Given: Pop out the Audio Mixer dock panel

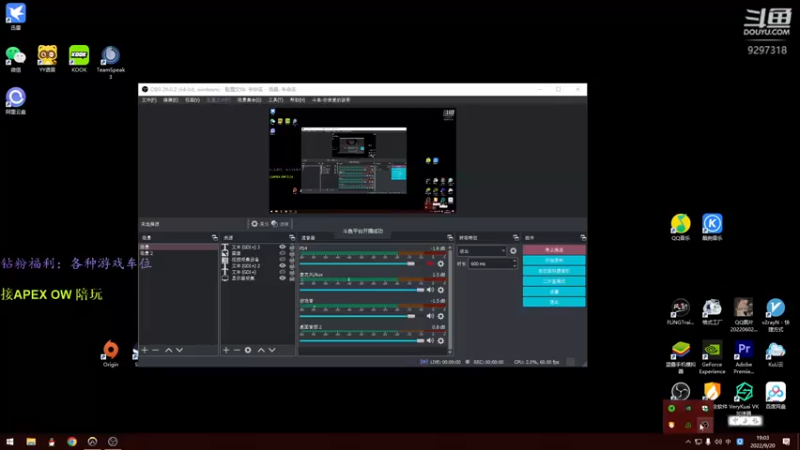Looking at the screenshot, I should [449, 238].
